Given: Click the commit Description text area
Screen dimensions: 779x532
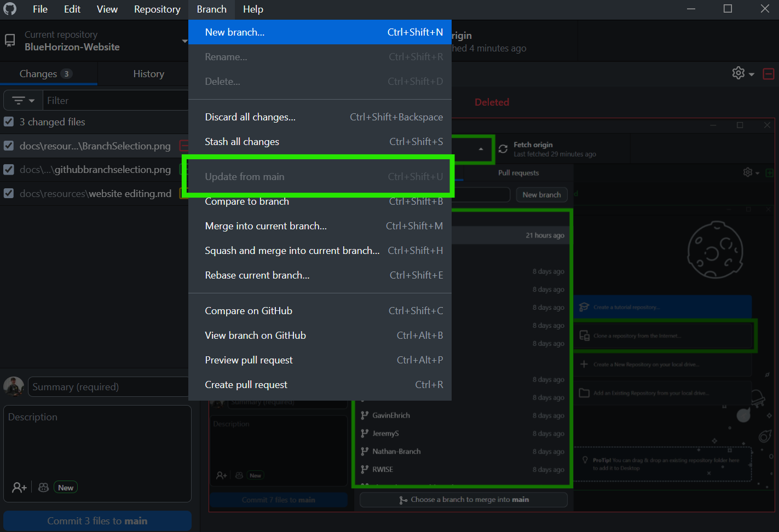Looking at the screenshot, I should pyautogui.click(x=97, y=441).
